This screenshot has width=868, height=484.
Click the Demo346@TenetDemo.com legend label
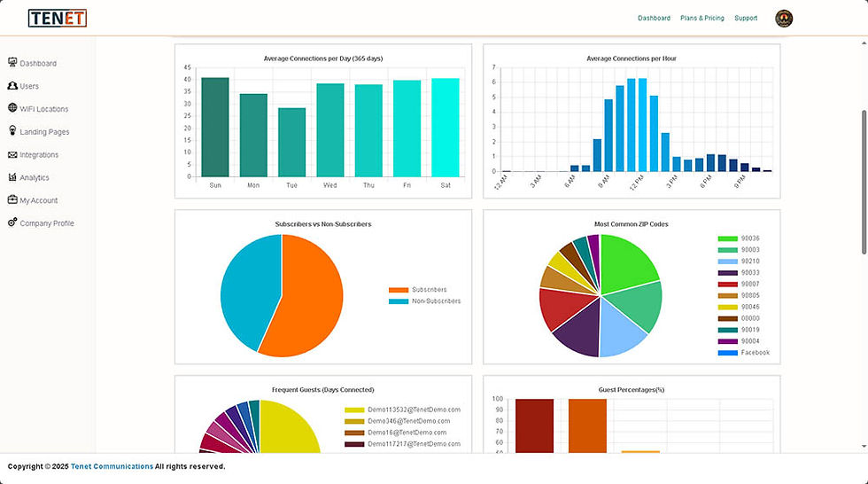pyautogui.click(x=409, y=421)
